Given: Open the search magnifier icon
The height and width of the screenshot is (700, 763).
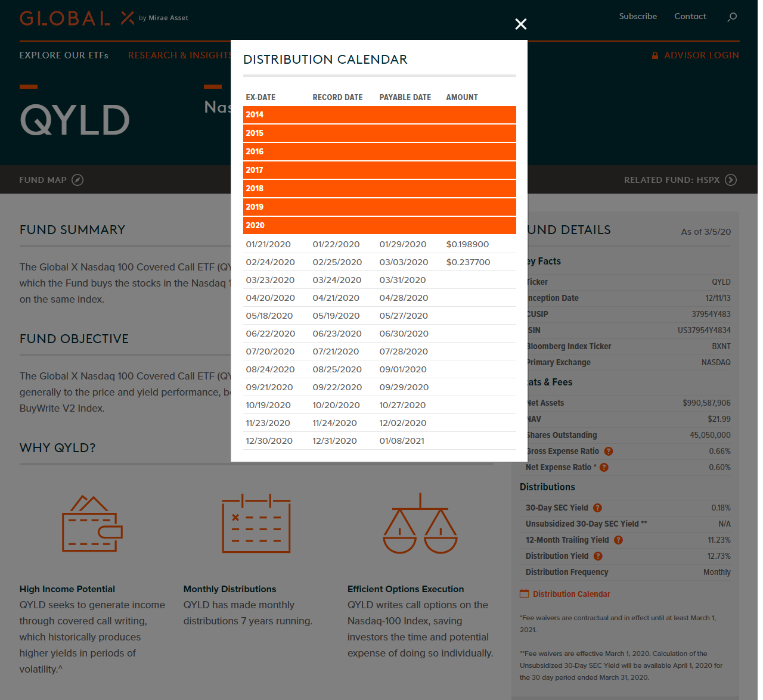Looking at the screenshot, I should (732, 17).
